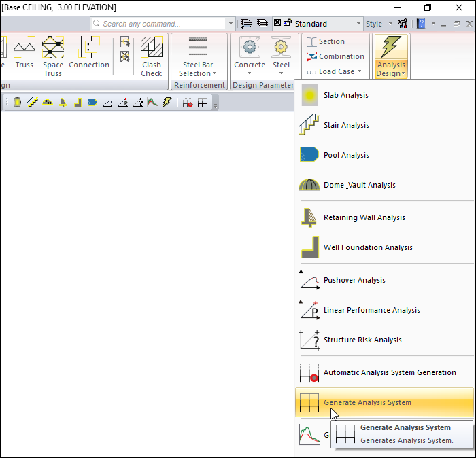Open Steel design parameters
This screenshot has height=458, width=476.
tap(281, 55)
